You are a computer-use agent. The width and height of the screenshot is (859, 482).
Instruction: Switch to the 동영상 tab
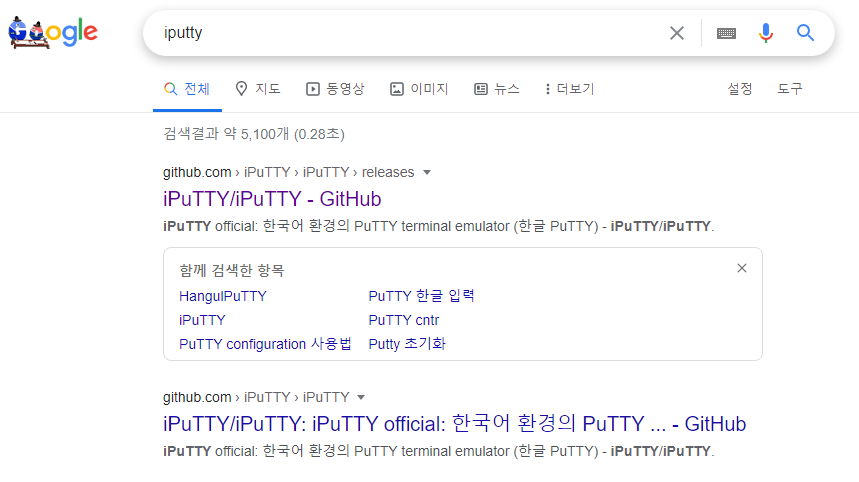[x=335, y=89]
